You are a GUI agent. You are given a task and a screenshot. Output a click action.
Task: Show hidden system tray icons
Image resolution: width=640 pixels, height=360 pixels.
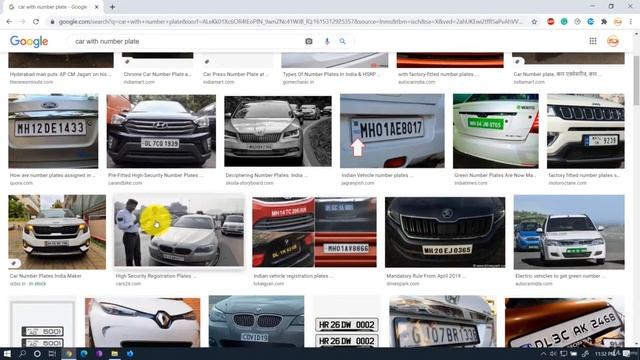tap(543, 354)
